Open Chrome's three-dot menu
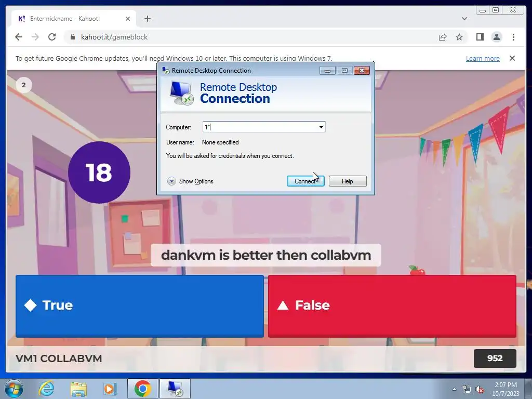 pyautogui.click(x=513, y=37)
